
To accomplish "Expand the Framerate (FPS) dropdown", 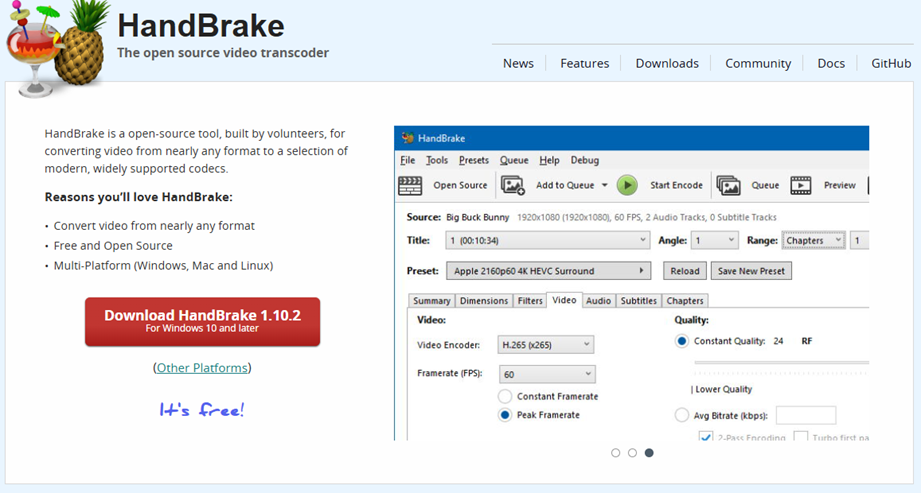I will coord(545,374).
